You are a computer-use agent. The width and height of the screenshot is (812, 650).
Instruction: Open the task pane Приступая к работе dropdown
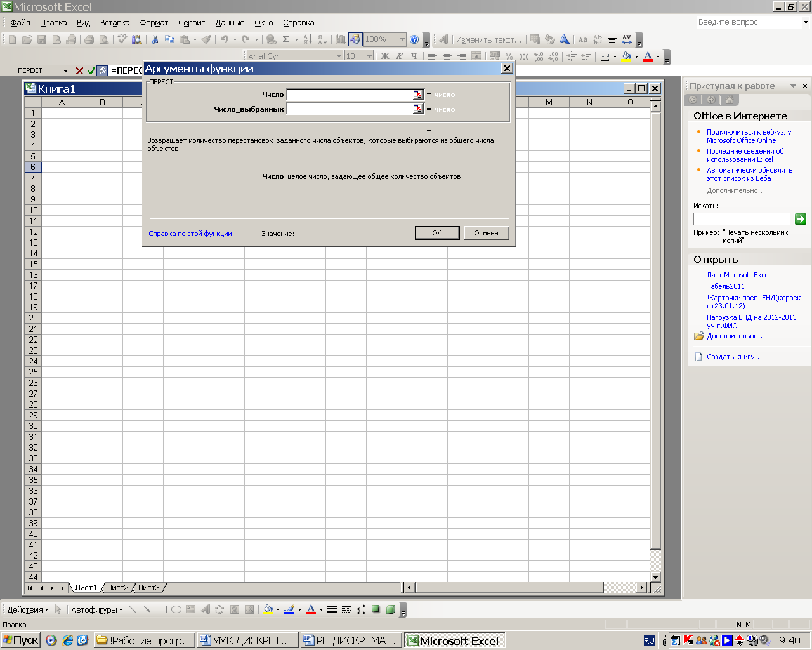tap(793, 86)
